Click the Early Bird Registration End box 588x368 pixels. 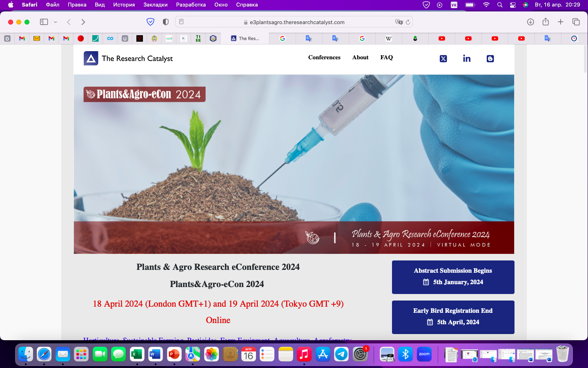coord(453,317)
